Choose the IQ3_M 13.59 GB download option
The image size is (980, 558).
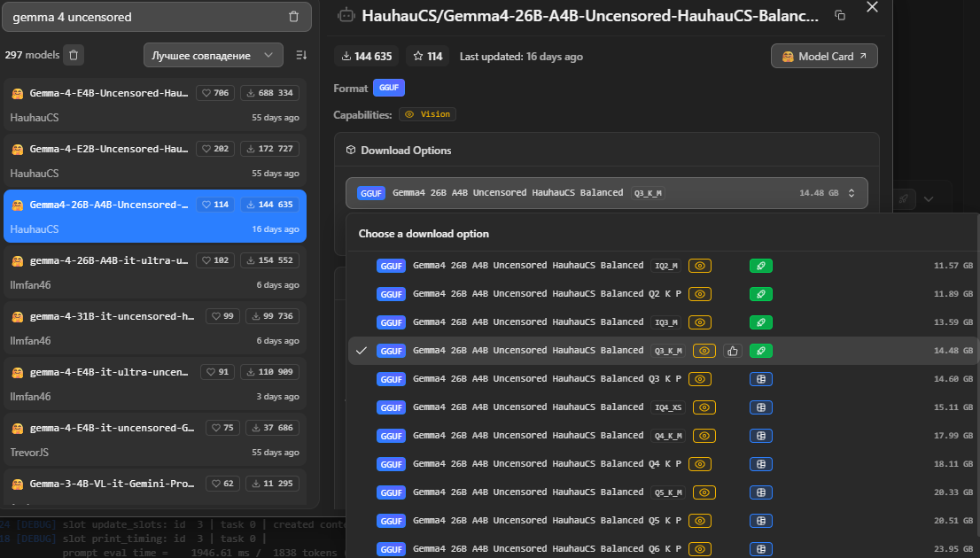point(663,322)
